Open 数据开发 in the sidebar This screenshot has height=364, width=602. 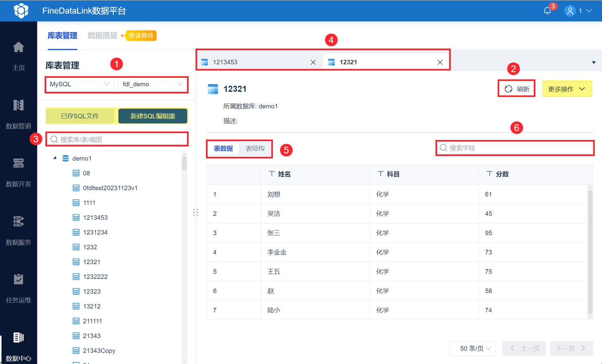(x=18, y=164)
